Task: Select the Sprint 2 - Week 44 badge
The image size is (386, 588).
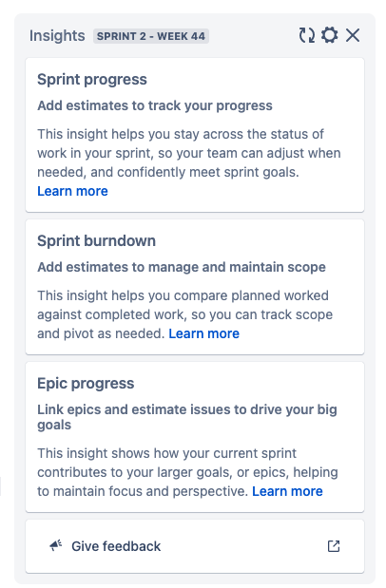Action: (151, 36)
